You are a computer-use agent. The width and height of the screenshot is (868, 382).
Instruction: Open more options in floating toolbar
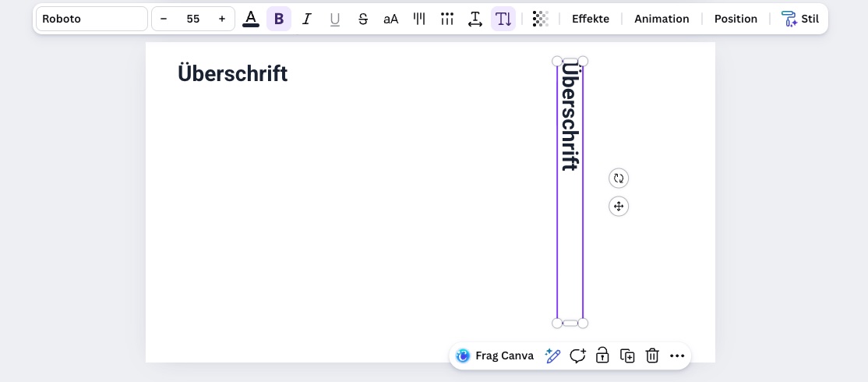[677, 355]
